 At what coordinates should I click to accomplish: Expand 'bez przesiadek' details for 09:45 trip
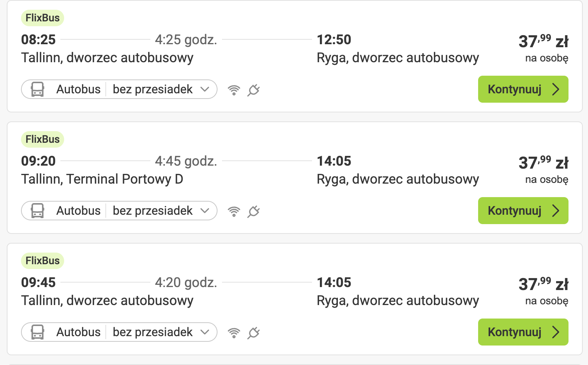coord(161,332)
